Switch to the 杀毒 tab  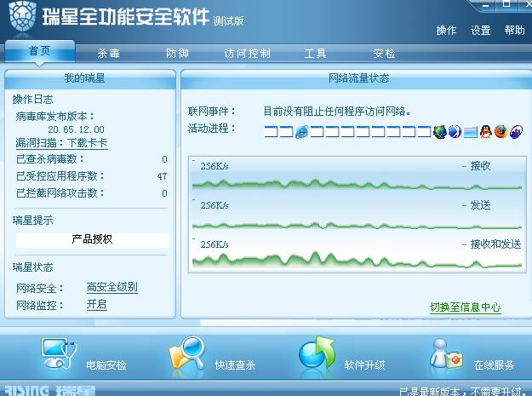[x=109, y=54]
